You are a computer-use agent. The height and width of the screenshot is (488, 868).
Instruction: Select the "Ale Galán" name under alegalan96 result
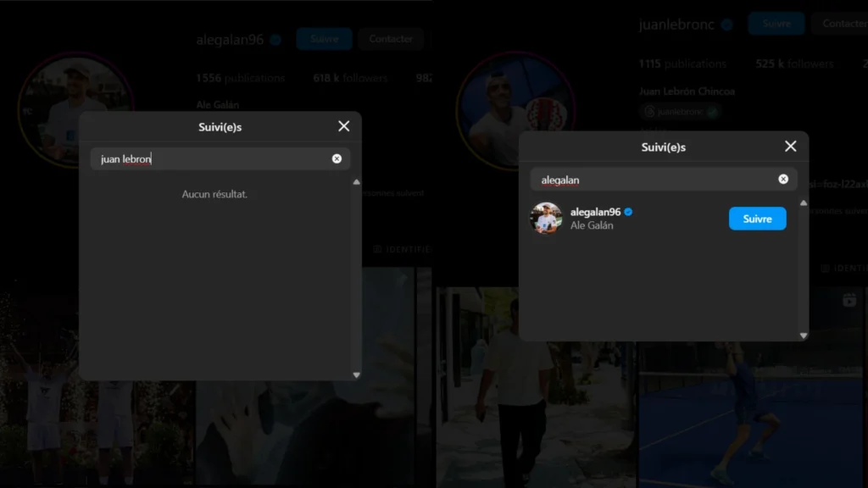point(592,225)
